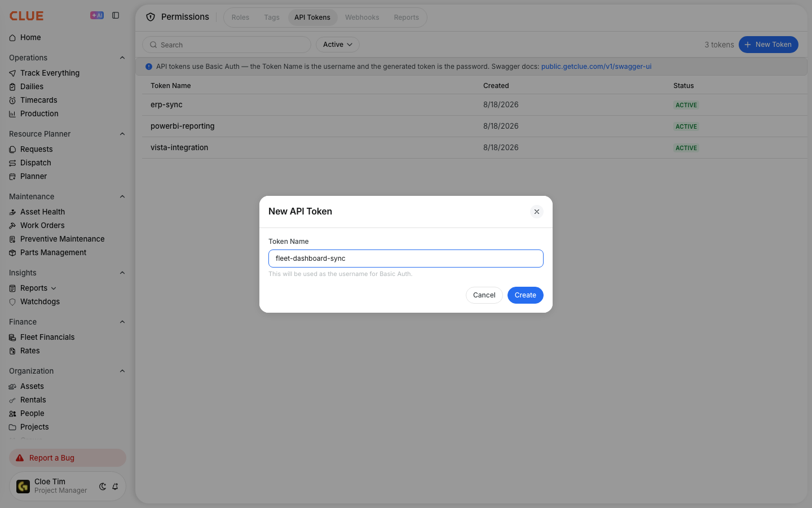Viewport: 812px width, 508px height.
Task: Click the AI assistant badge icon
Action: (x=97, y=15)
